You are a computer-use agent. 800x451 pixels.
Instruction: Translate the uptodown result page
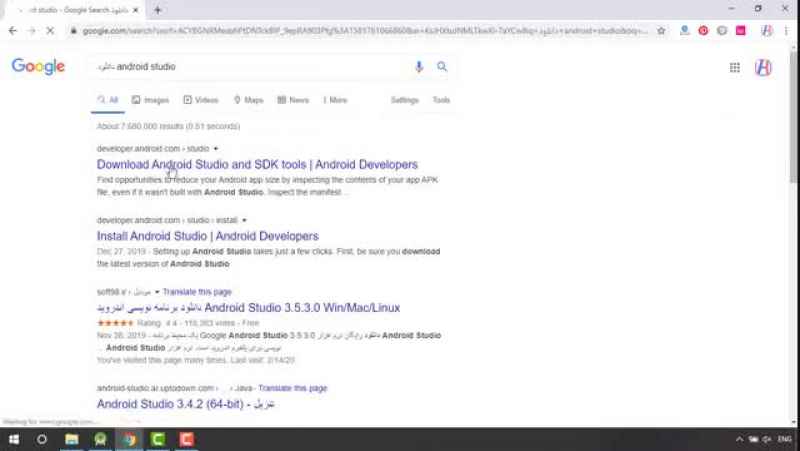click(292, 388)
